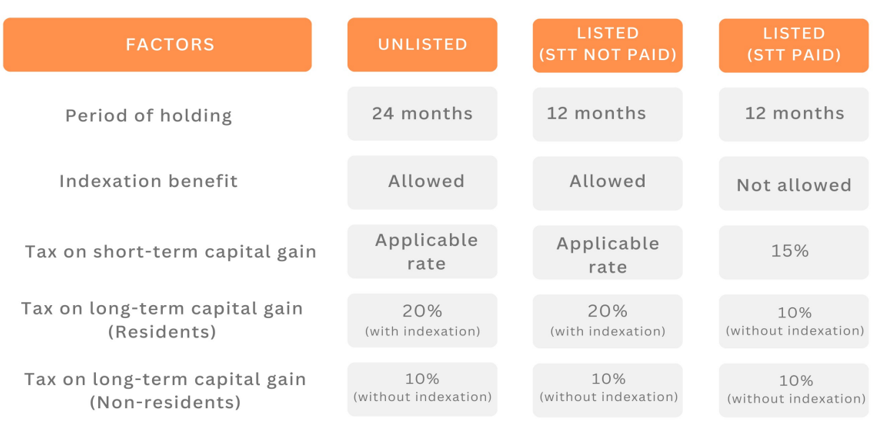Select long-term capital gain (Residents) label
This screenshot has height=436, width=888.
pos(163,319)
